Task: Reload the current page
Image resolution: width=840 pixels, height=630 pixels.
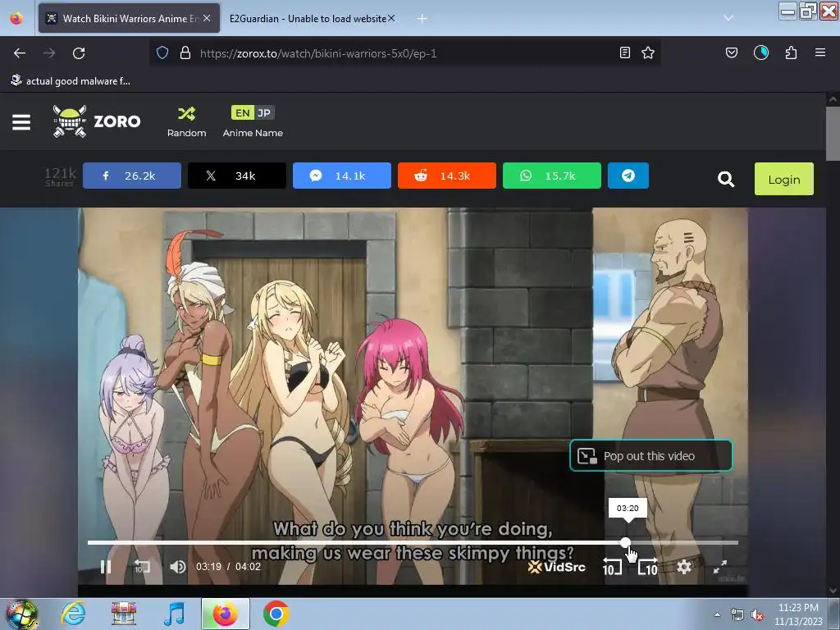Action: tap(79, 53)
